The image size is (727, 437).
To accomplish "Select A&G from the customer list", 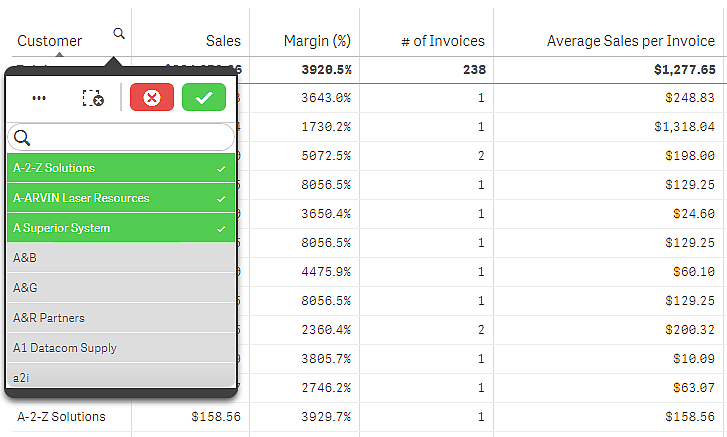I will pyautogui.click(x=121, y=288).
